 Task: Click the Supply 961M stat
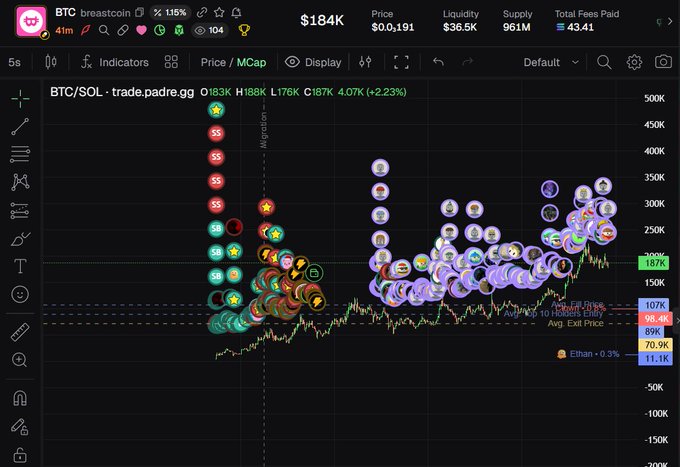click(517, 21)
